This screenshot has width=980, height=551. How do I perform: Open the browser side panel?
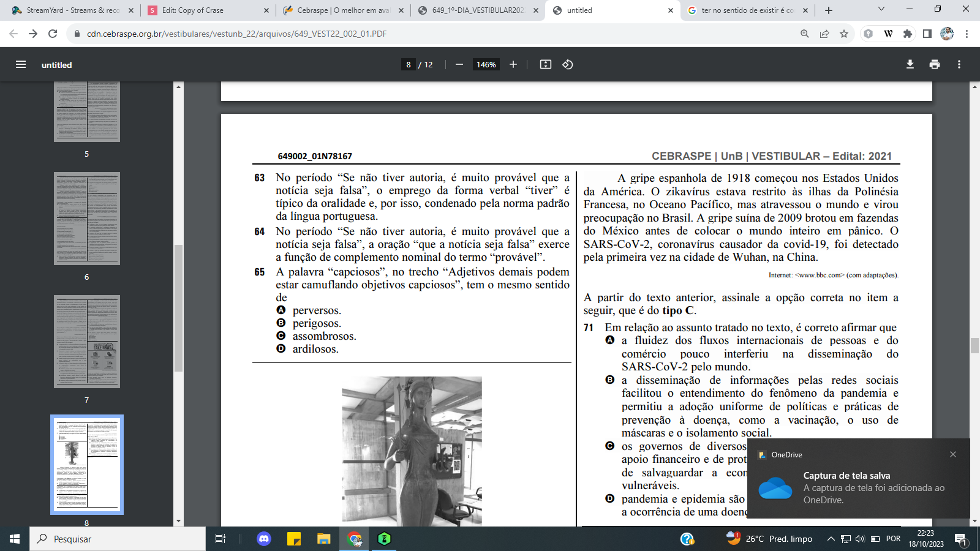point(927,34)
